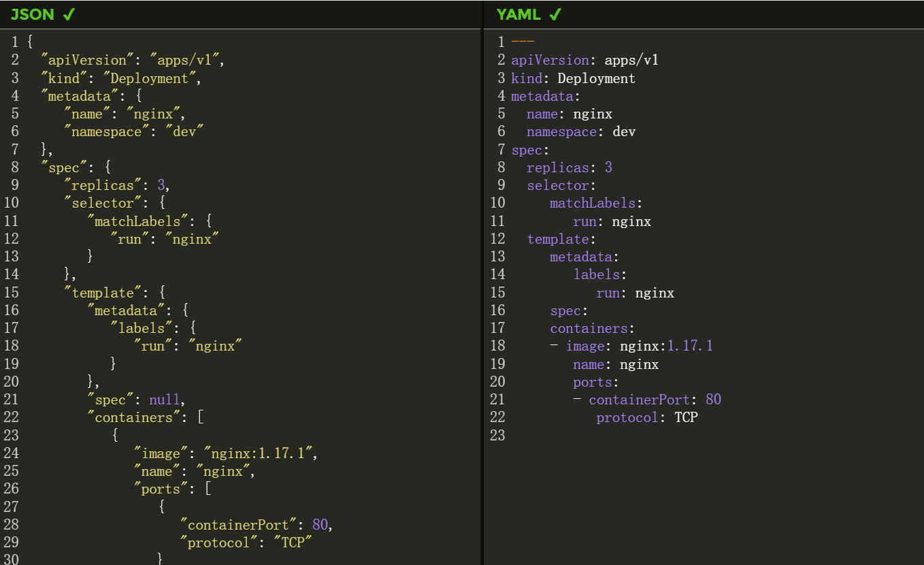The image size is (924, 565).
Task: Select "protocol: TCP" on JSON line 29
Action: coord(245,542)
